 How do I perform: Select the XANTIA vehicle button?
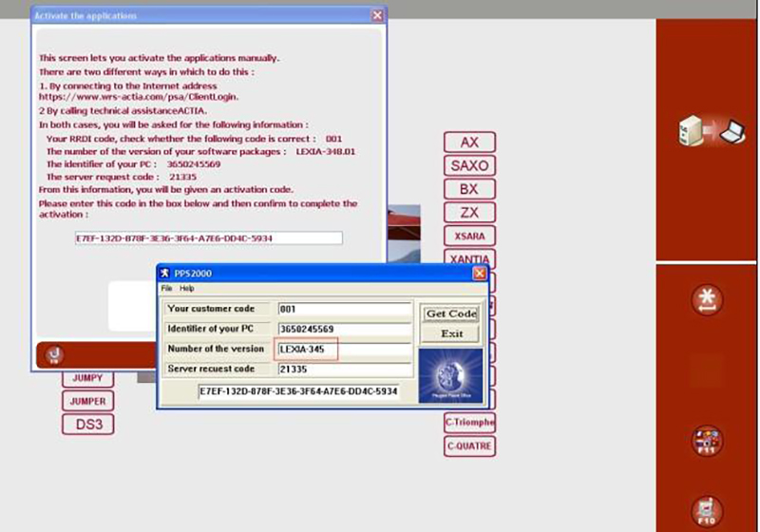tap(469, 257)
